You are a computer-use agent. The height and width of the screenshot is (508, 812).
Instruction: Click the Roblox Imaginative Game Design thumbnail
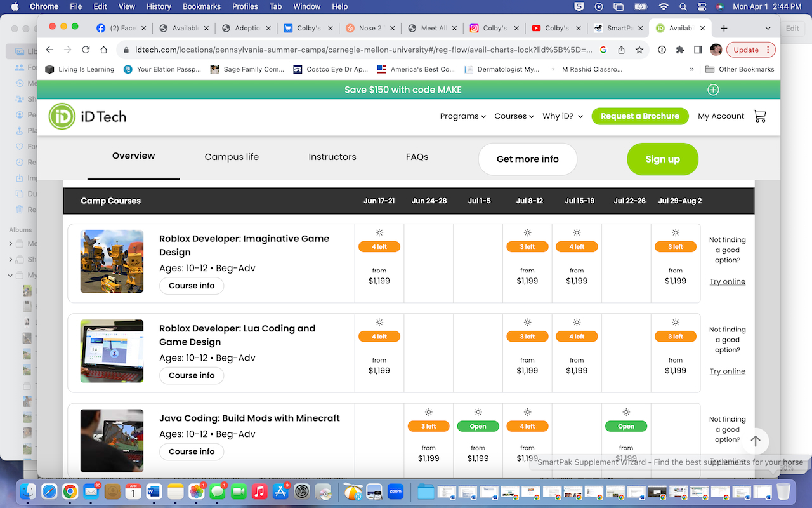pyautogui.click(x=112, y=261)
